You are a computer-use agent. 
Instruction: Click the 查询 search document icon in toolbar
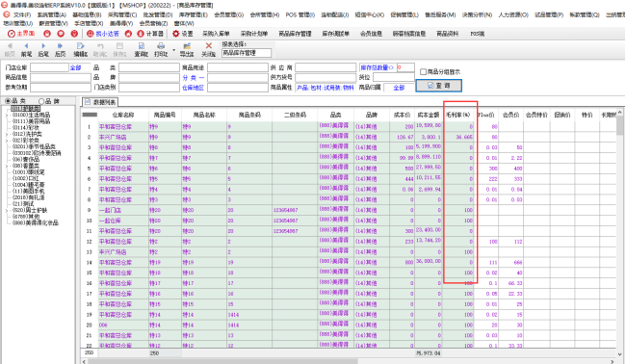pyautogui.click(x=142, y=46)
